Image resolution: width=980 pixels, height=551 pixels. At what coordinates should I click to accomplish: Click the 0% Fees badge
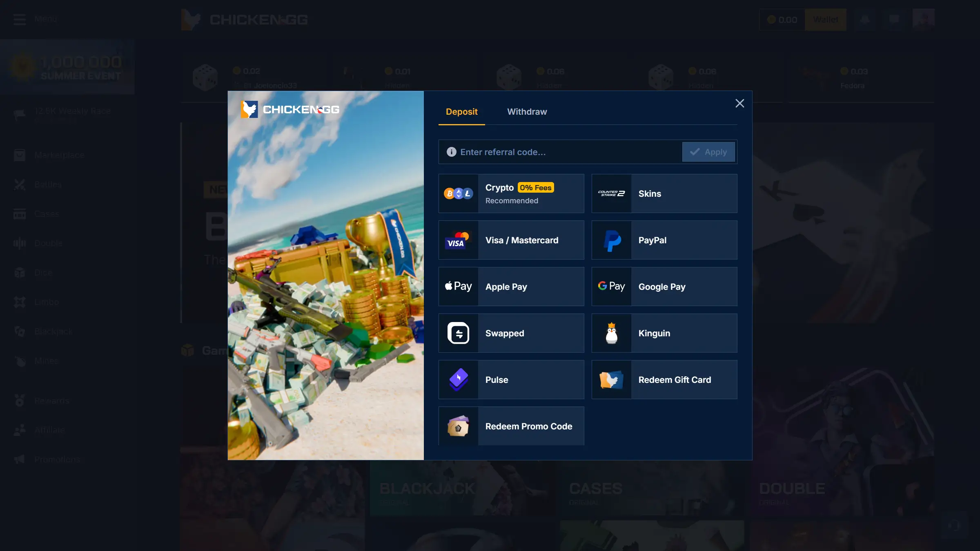[536, 188]
